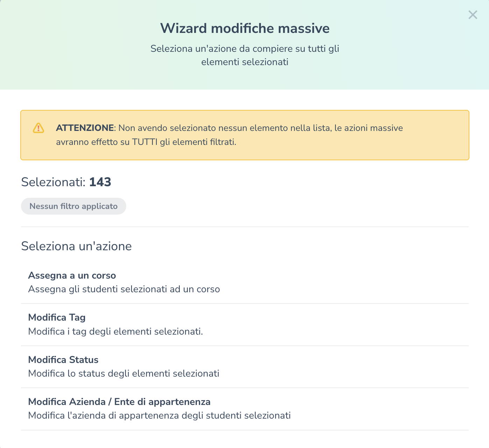Choose the 'Modifica Tag' action
The height and width of the screenshot is (448, 489).
(x=57, y=317)
